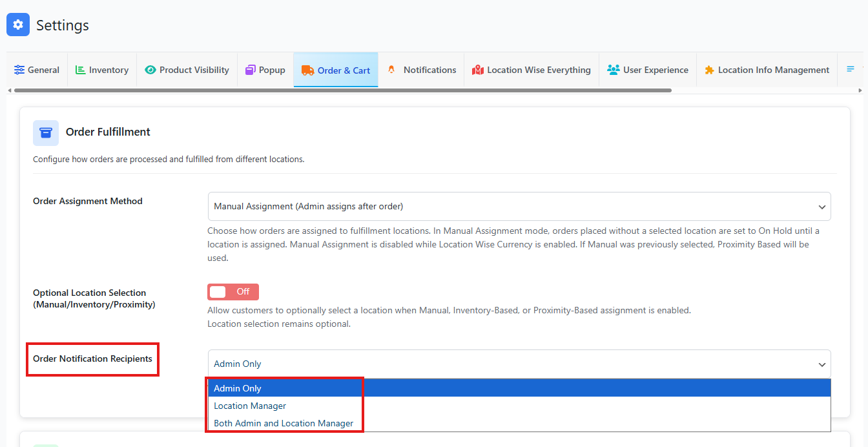Click the Inventory chart icon
Screen dimensions: 868x447
[x=81, y=70]
